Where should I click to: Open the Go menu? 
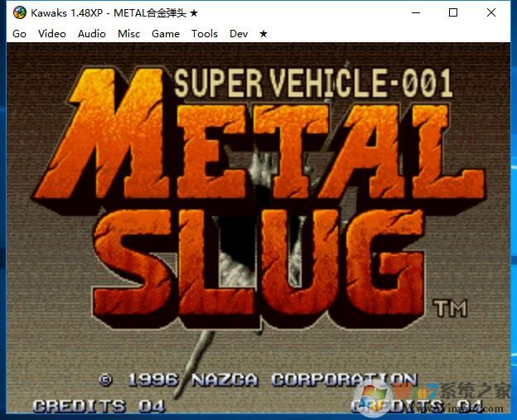19,34
